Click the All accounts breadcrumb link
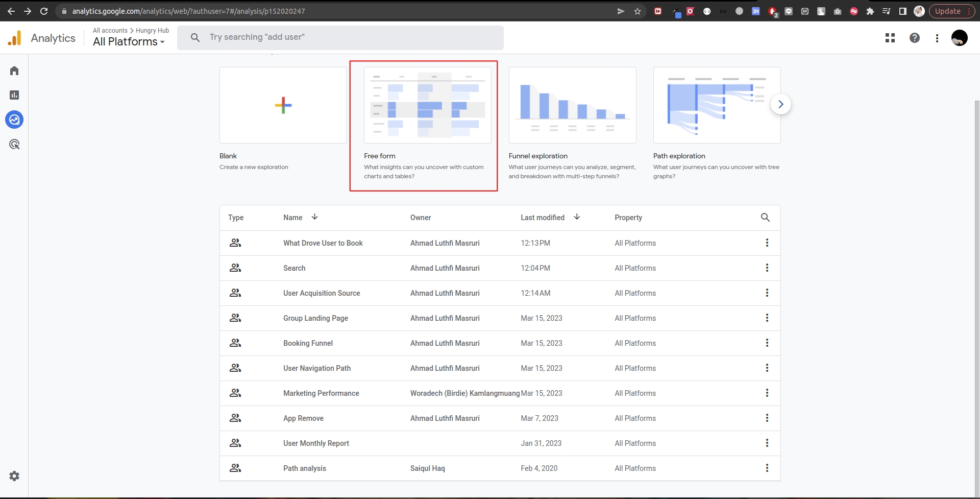980x499 pixels. [110, 31]
